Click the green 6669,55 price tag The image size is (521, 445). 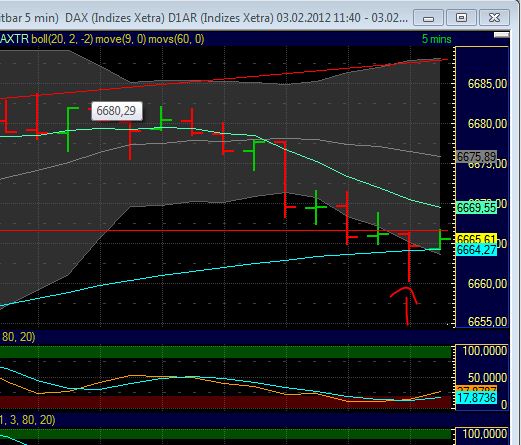[x=476, y=208]
